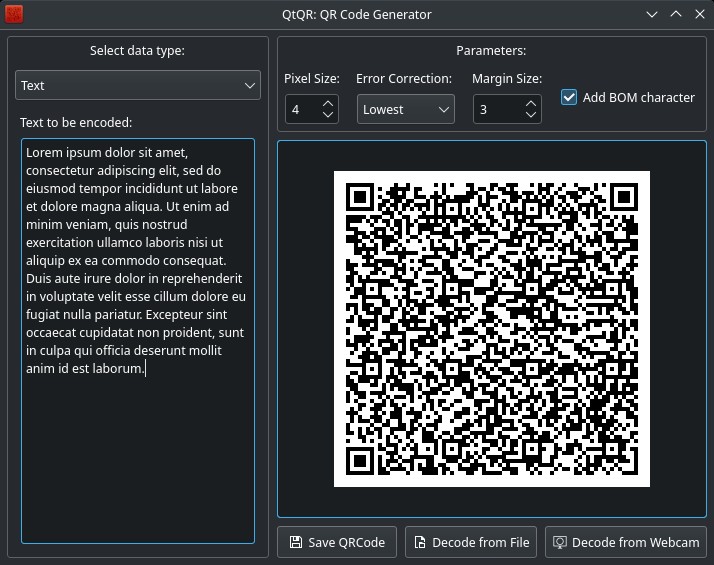Increase Pixel Size with up arrow

click(328, 104)
